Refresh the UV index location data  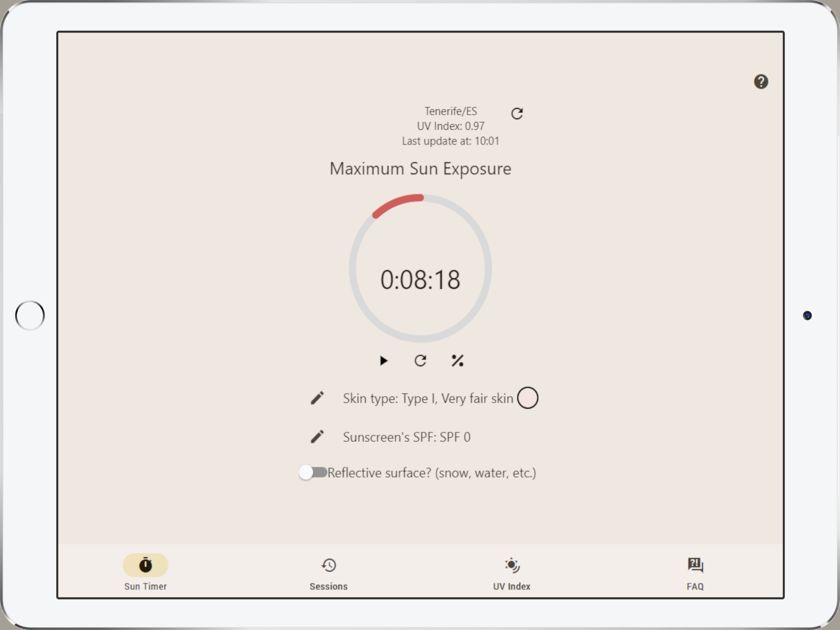[517, 113]
